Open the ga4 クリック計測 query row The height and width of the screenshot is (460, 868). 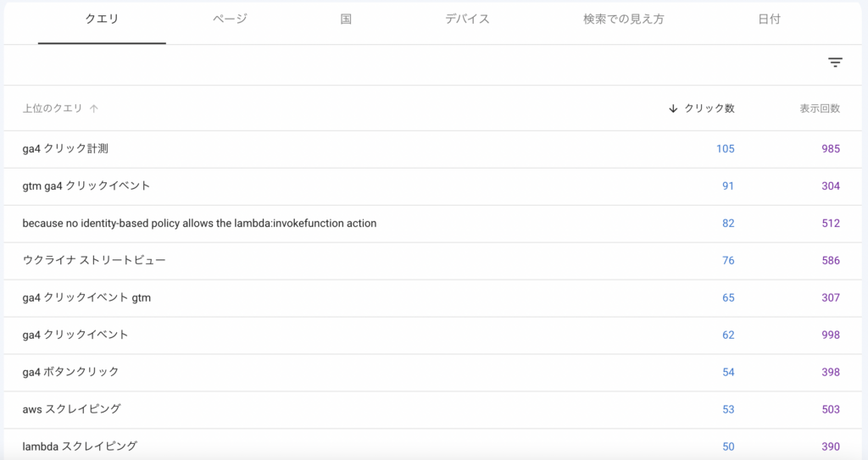(x=433, y=149)
